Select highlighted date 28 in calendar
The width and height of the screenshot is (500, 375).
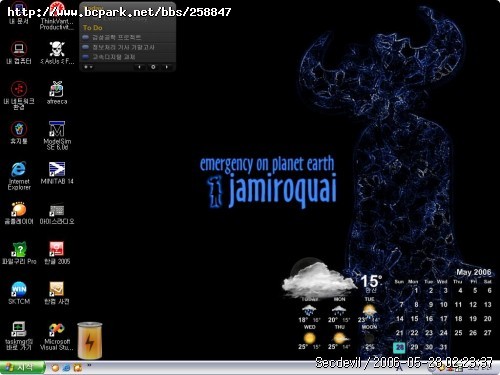coord(399,347)
